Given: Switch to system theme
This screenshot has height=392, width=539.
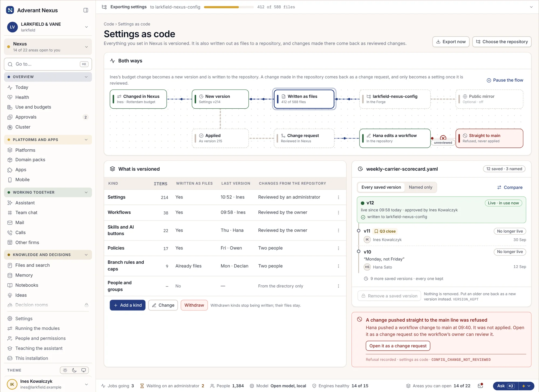Looking at the screenshot, I should 84,370.
